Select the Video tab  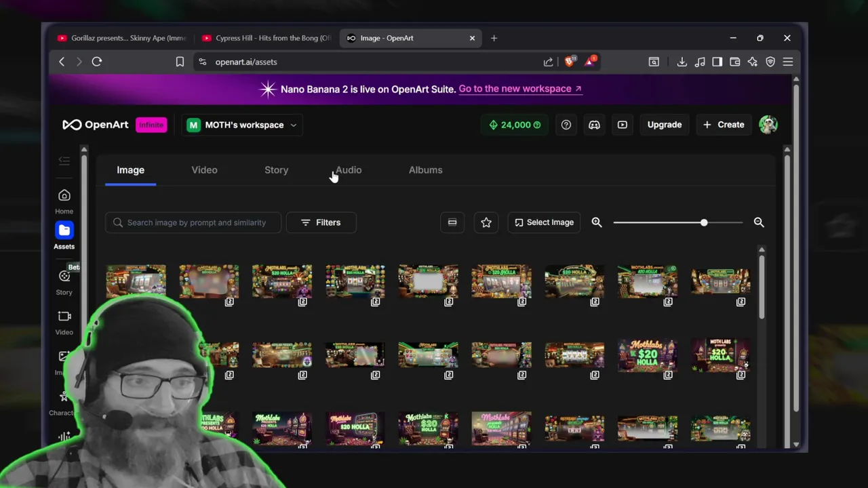(204, 170)
